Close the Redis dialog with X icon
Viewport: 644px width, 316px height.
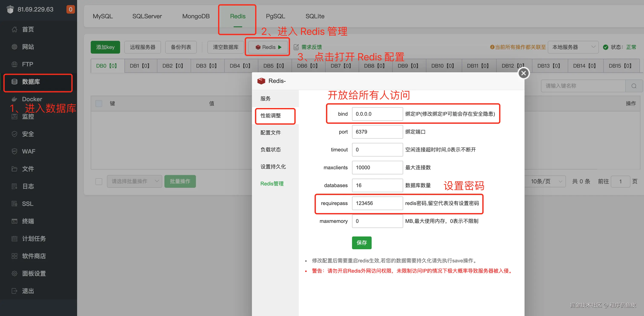tap(523, 73)
